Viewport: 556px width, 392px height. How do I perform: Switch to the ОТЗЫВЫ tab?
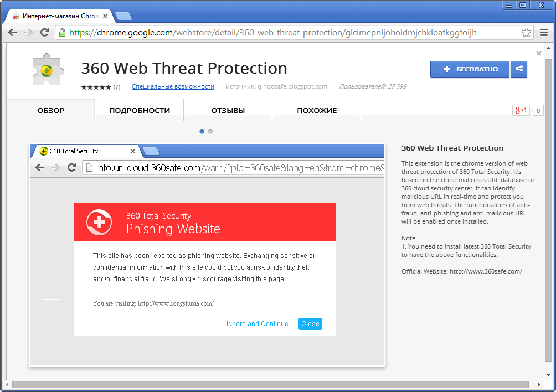coord(228,110)
